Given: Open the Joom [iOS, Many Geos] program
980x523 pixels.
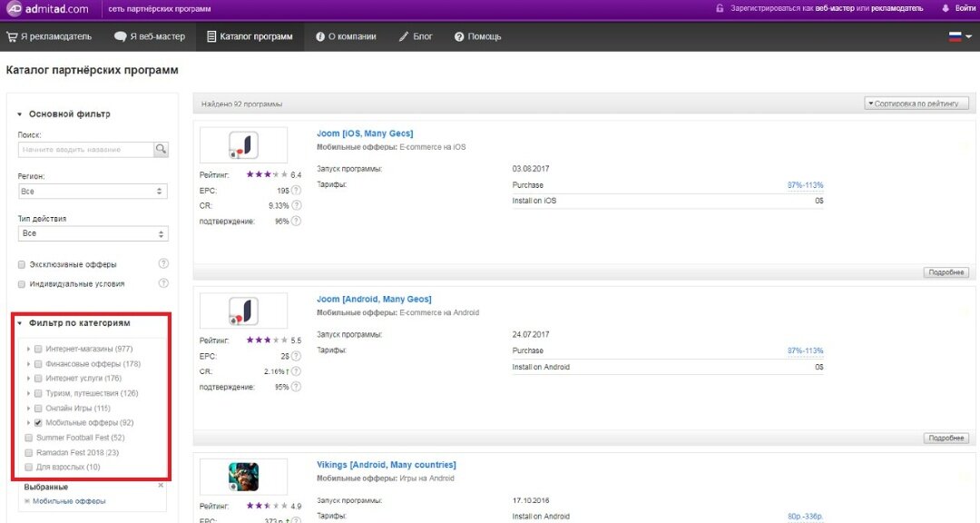Looking at the screenshot, I should [365, 133].
